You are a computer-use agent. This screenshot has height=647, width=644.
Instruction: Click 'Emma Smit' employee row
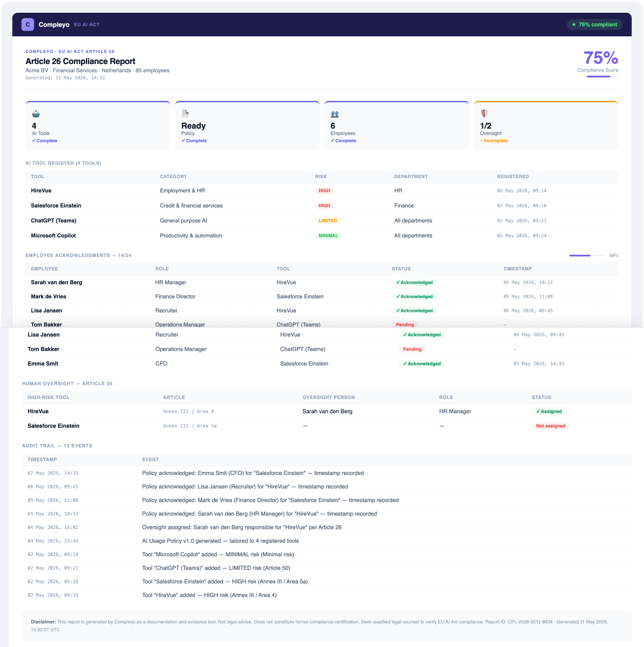(327, 364)
